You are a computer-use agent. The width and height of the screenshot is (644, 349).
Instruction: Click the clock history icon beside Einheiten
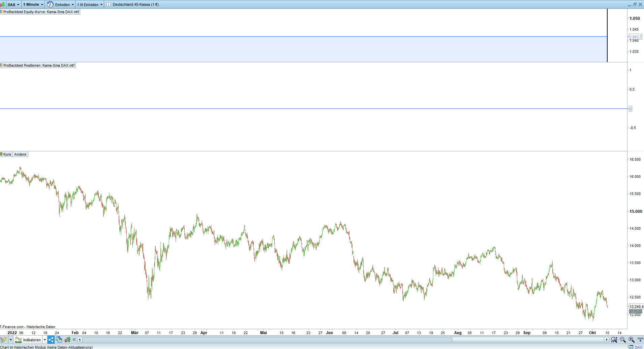click(x=50, y=5)
